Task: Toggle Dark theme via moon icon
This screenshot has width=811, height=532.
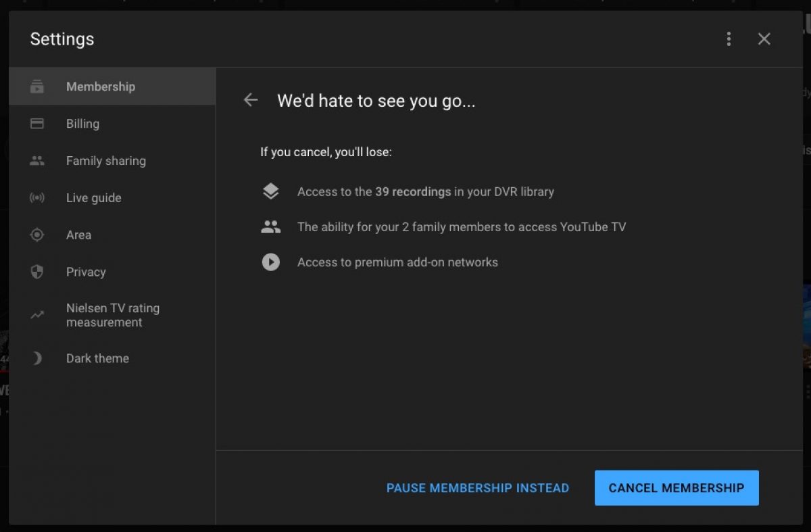Action: point(37,358)
